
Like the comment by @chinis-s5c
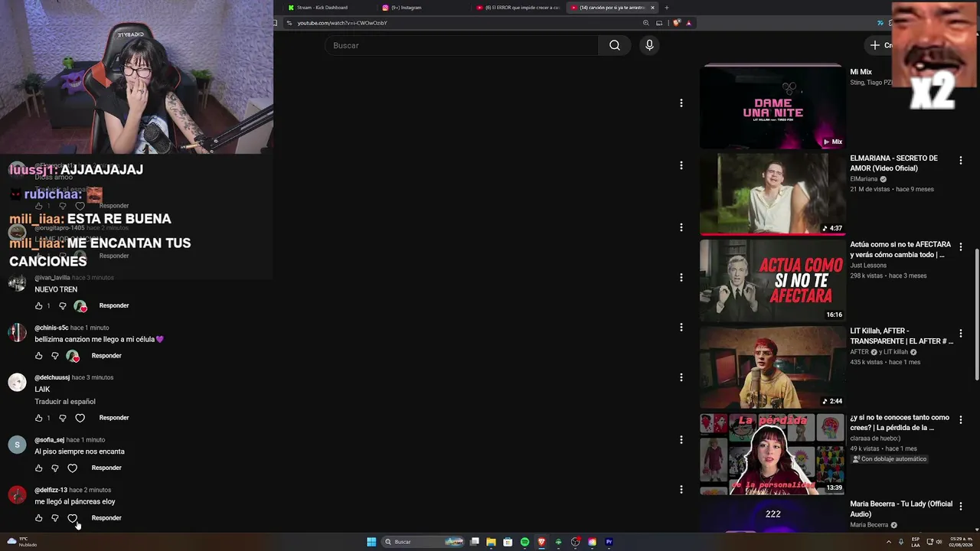point(39,356)
